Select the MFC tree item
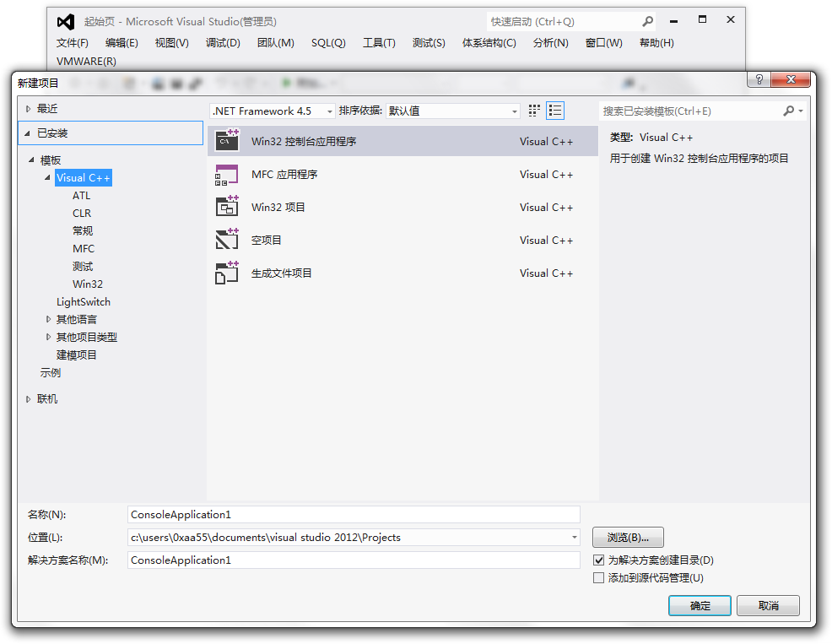This screenshot has width=832, height=644. pos(84,248)
